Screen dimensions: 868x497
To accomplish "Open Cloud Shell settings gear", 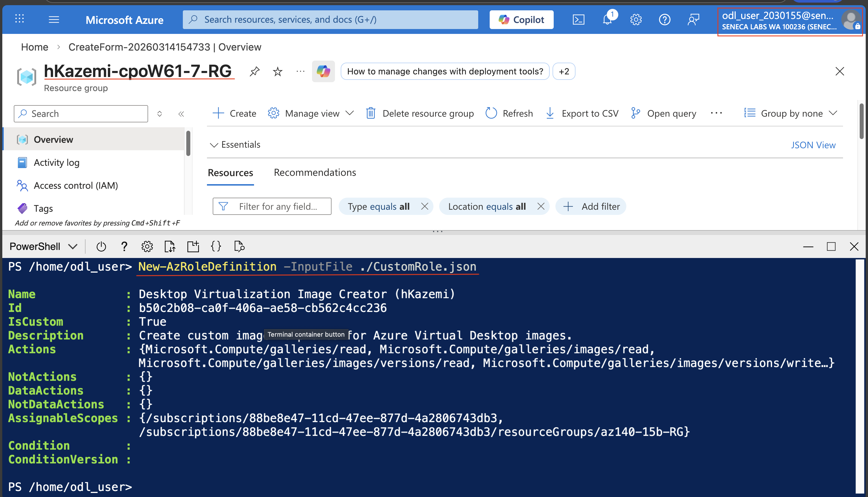I will pos(147,246).
